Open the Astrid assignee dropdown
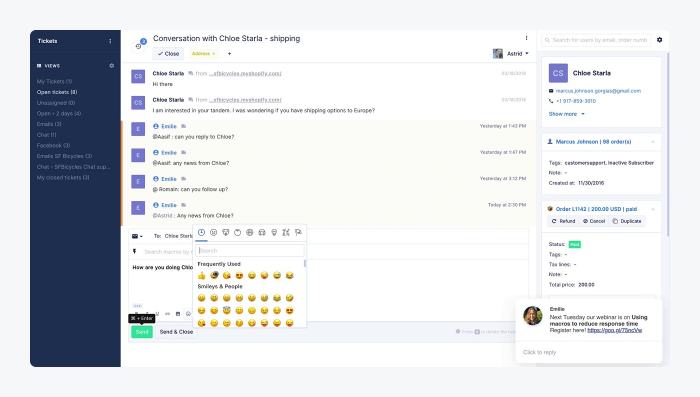Screen dimensions: 700x397 (511, 54)
